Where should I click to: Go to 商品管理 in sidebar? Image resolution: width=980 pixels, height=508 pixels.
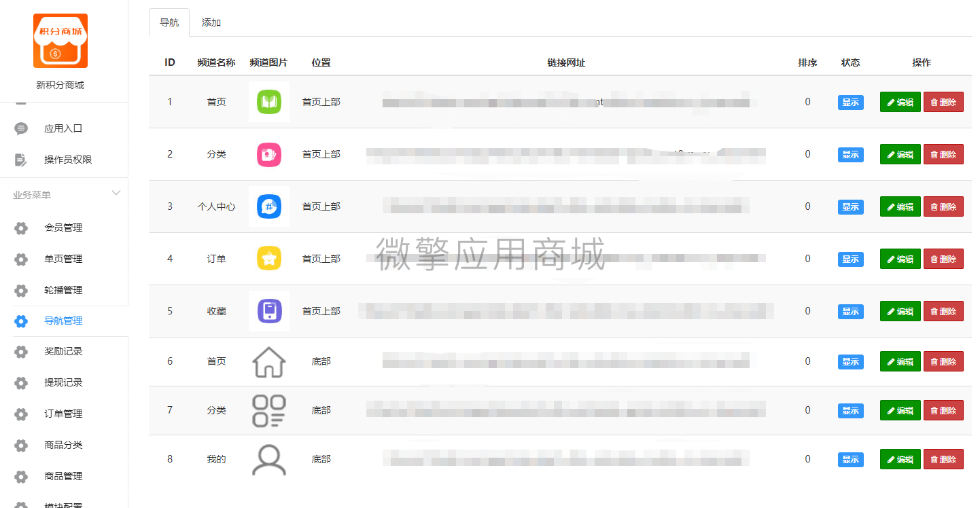63,477
